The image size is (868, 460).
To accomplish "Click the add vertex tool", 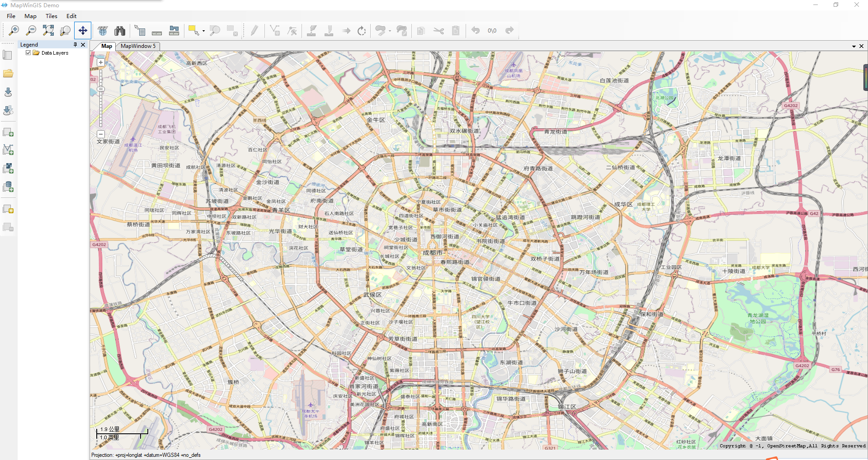I will 275,31.
